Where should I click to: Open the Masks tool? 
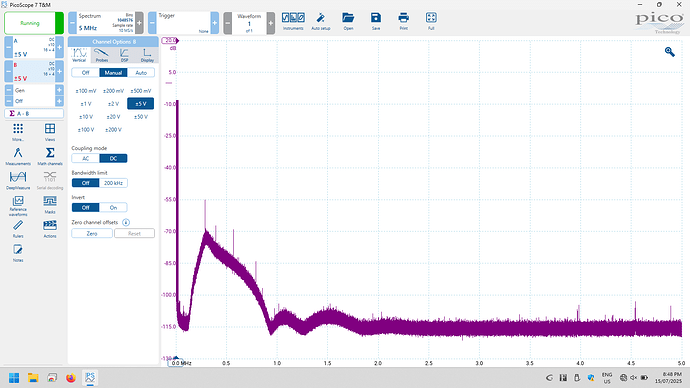click(x=50, y=205)
